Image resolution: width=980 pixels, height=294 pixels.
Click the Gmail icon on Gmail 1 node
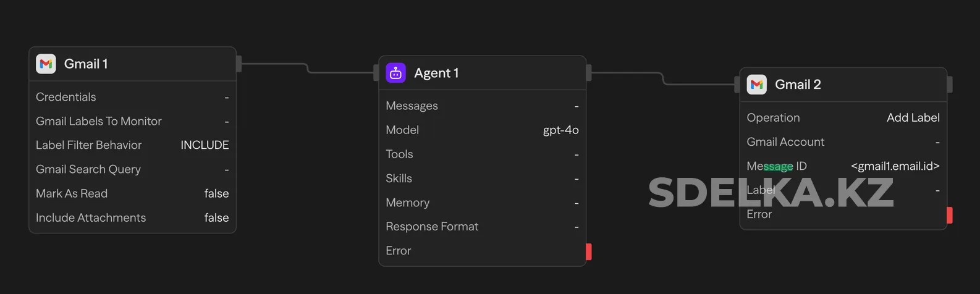click(x=46, y=64)
